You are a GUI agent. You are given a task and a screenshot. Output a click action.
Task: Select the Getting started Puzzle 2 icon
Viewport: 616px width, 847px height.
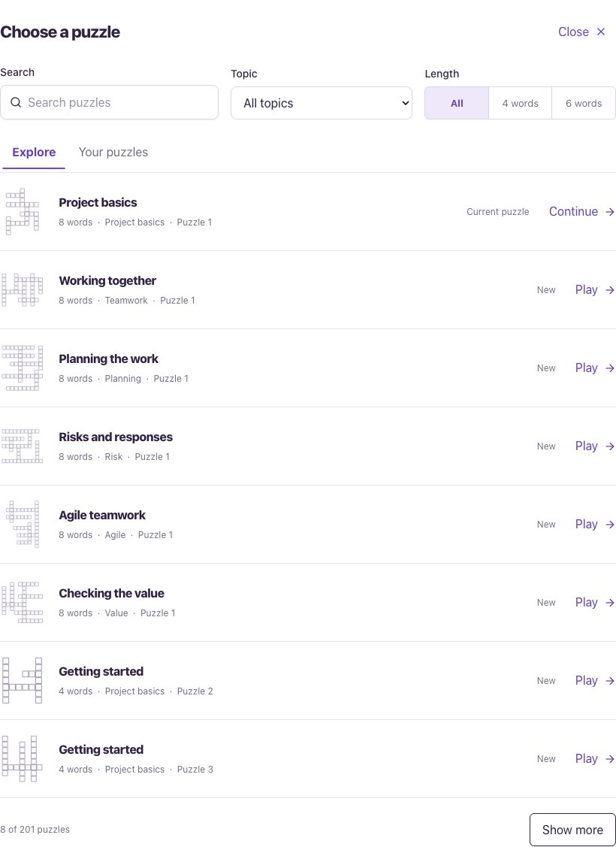22,681
